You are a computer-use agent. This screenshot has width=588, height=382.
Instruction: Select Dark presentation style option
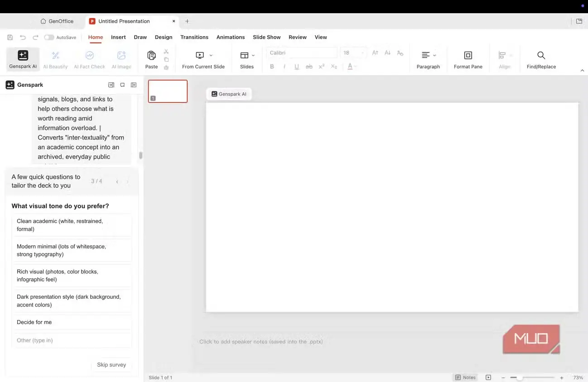point(72,301)
